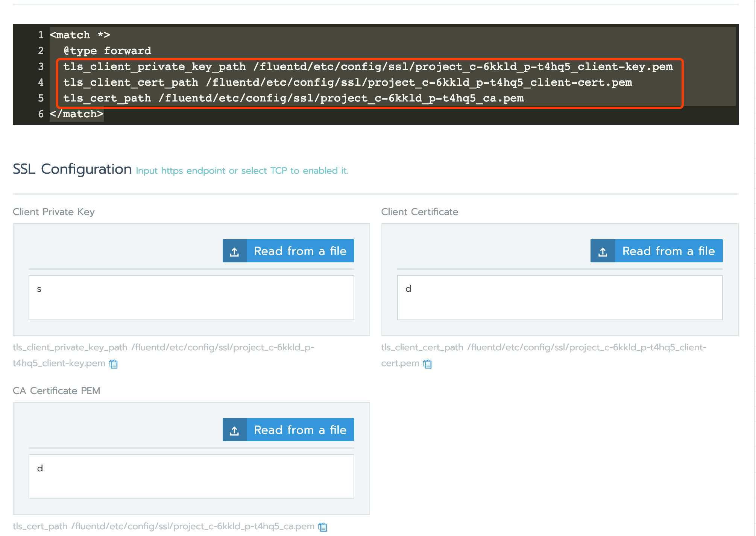The height and width of the screenshot is (536, 756).
Task: Click the tls_cert_path helper text at bottom
Action: [164, 526]
